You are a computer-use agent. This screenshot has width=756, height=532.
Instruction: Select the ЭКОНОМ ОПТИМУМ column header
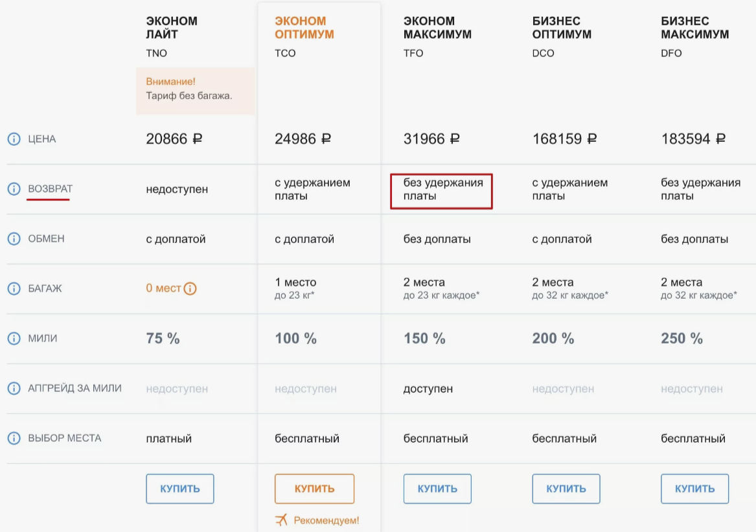tap(304, 27)
